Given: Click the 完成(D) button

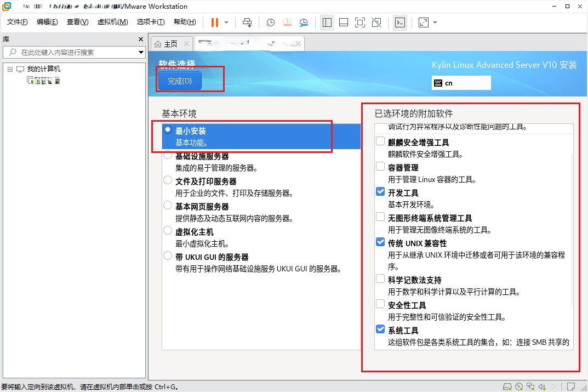Looking at the screenshot, I should coord(180,81).
